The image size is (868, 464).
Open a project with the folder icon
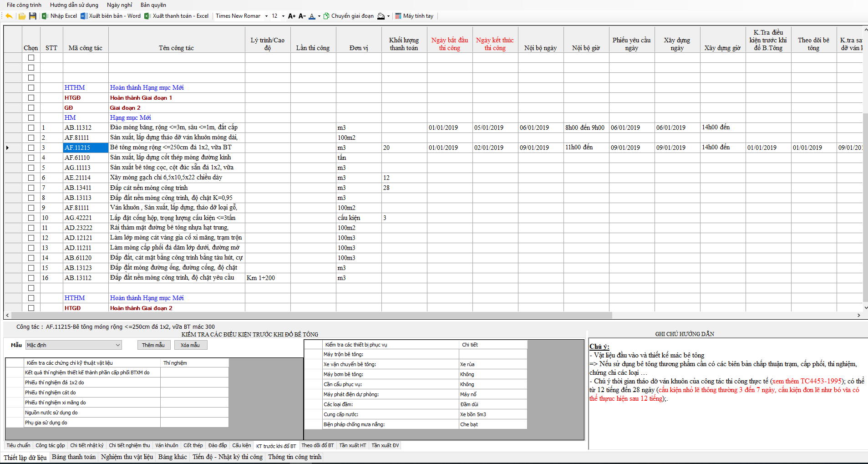22,16
